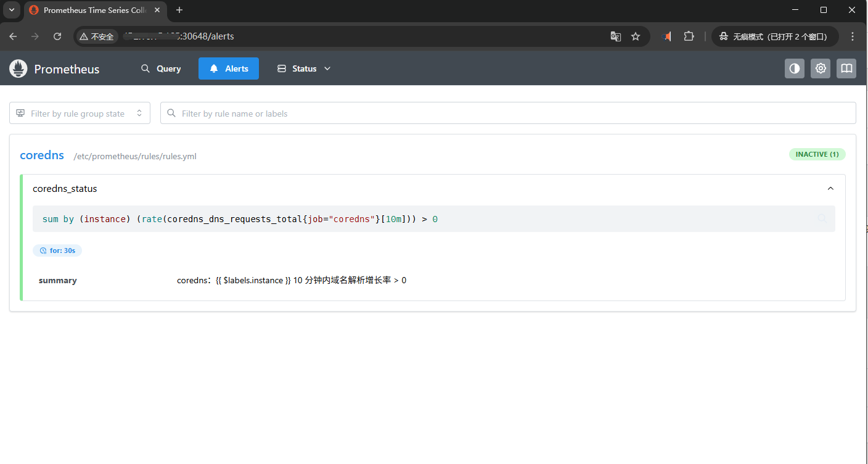Image resolution: width=868 pixels, height=464 pixels.
Task: Open the documentation book icon
Action: coord(846,68)
